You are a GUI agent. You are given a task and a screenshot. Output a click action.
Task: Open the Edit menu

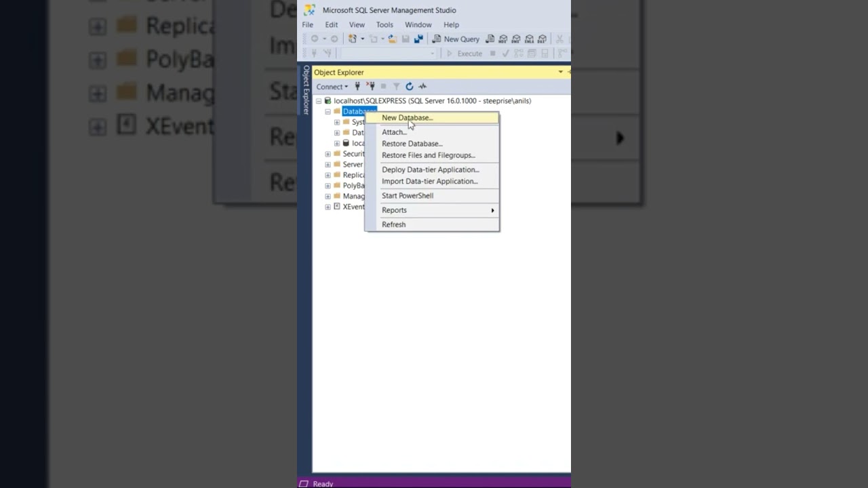331,24
